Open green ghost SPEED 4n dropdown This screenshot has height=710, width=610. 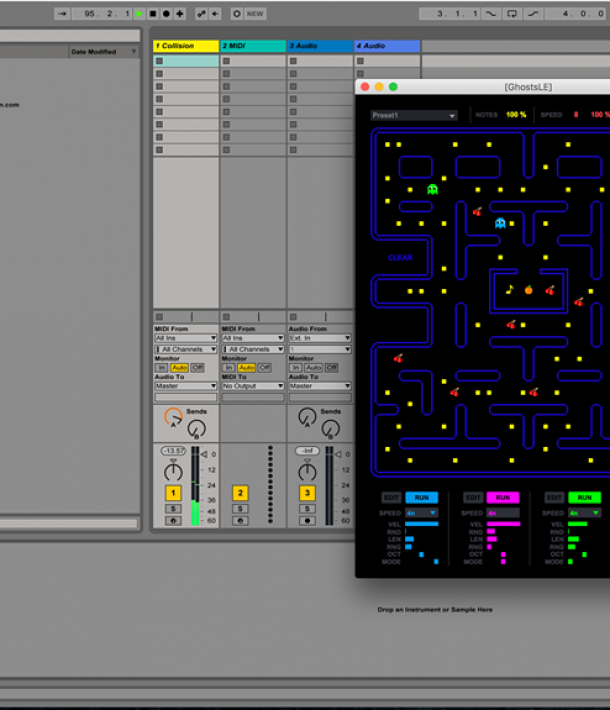585,513
